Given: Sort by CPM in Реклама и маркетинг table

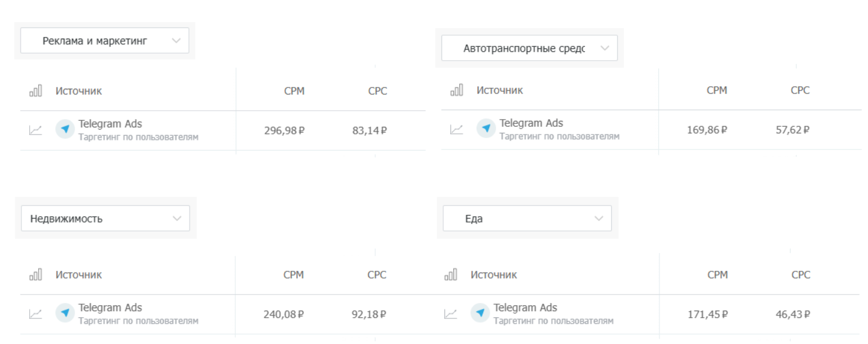Looking at the screenshot, I should 294,91.
